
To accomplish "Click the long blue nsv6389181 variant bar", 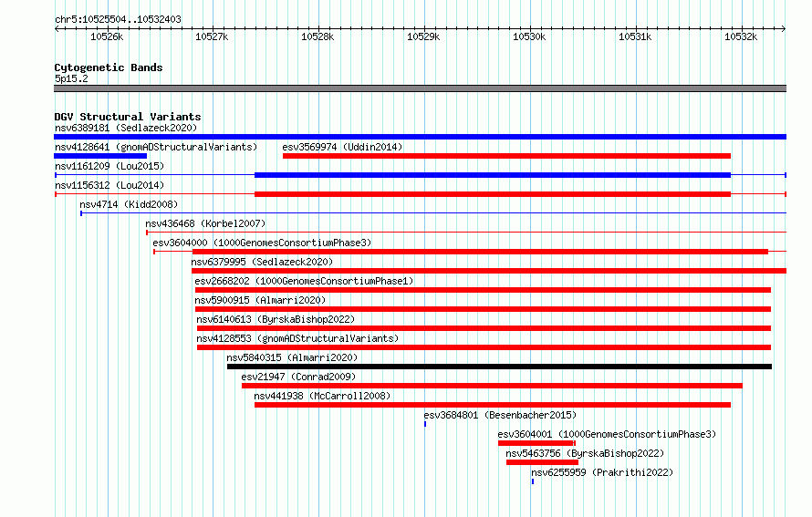I will tap(420, 137).
